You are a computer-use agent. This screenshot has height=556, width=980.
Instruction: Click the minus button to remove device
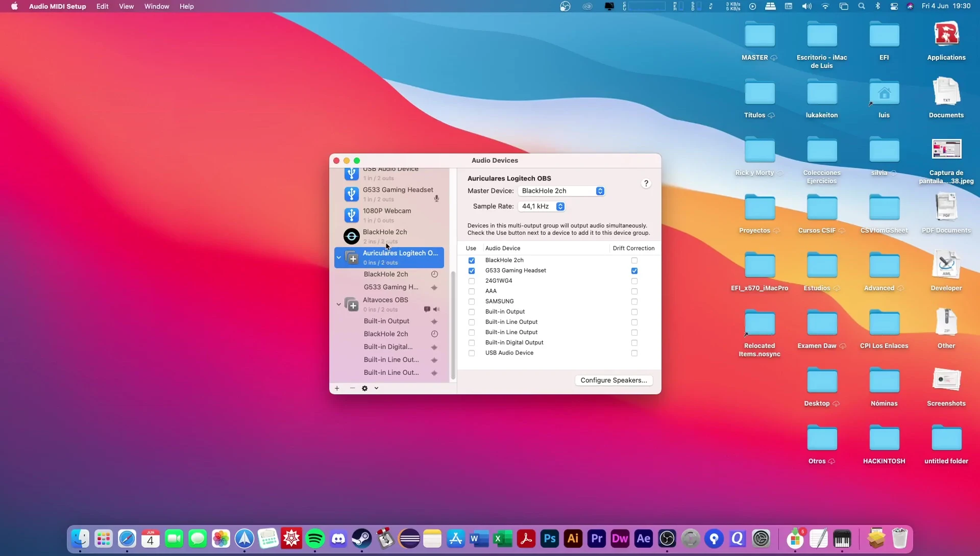[352, 389]
